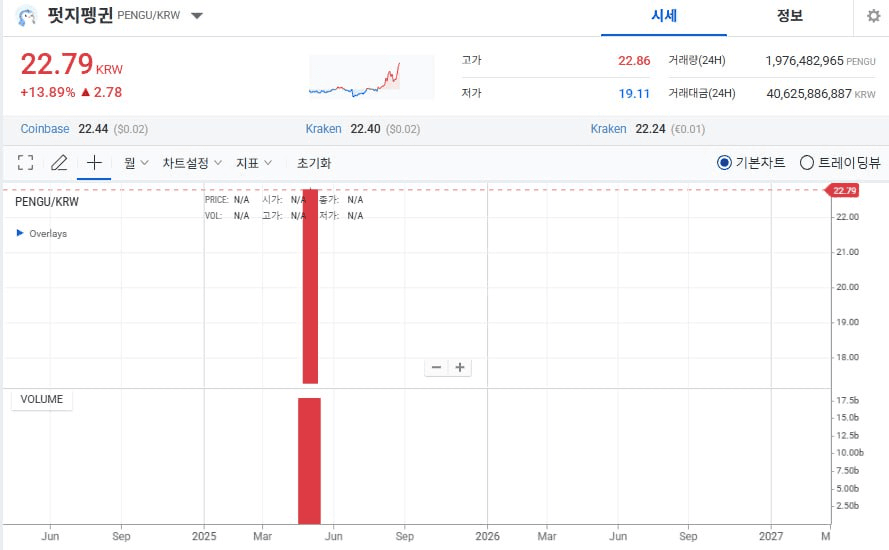
Task: Zoom out chart with minus button
Action: coord(436,367)
